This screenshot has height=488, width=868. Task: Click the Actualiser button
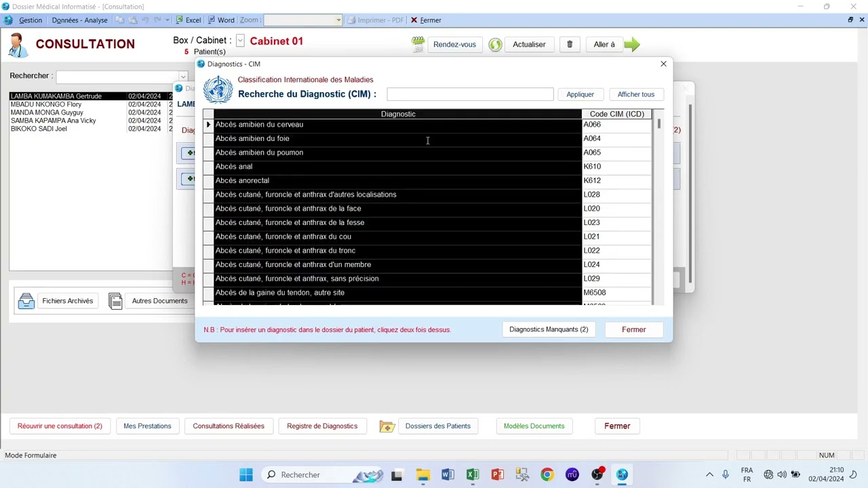pos(529,45)
